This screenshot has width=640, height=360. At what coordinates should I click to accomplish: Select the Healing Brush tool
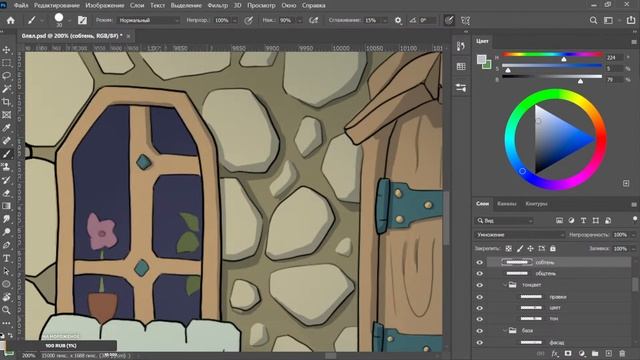pos(7,141)
